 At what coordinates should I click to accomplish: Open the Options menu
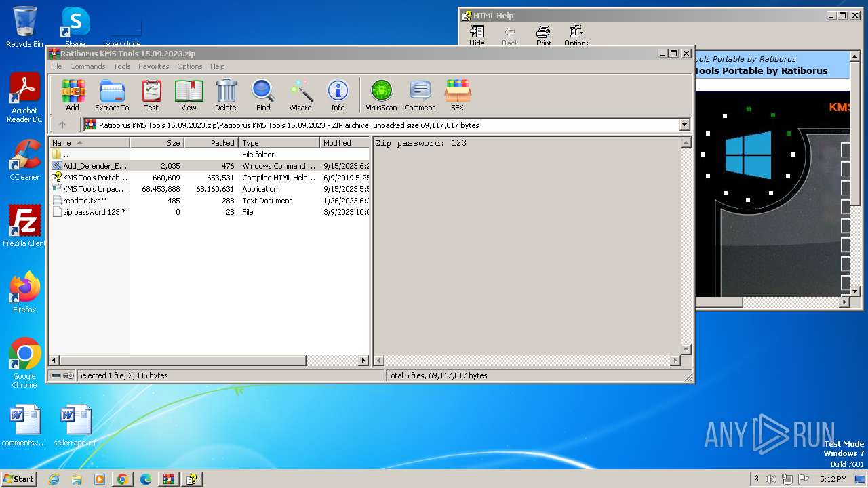190,66
